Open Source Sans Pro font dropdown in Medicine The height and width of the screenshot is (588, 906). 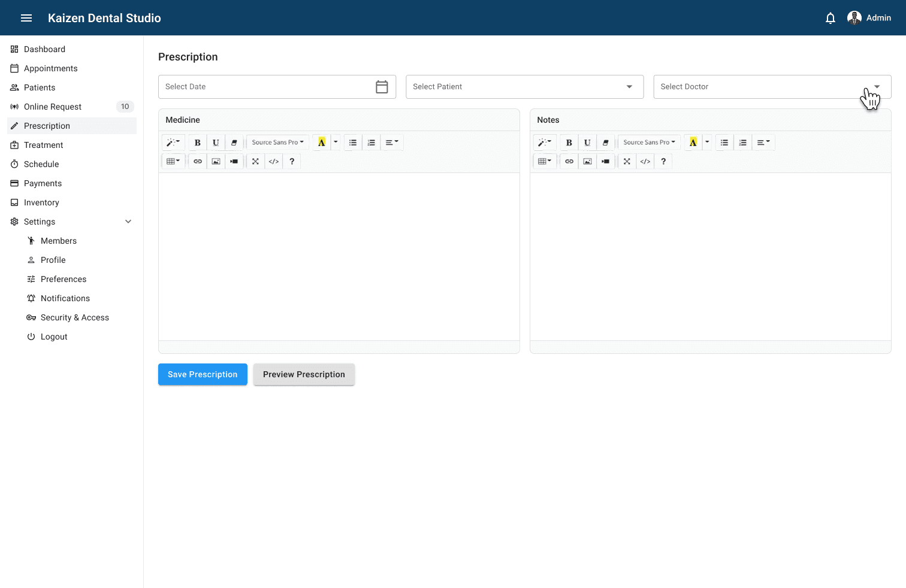tap(277, 143)
